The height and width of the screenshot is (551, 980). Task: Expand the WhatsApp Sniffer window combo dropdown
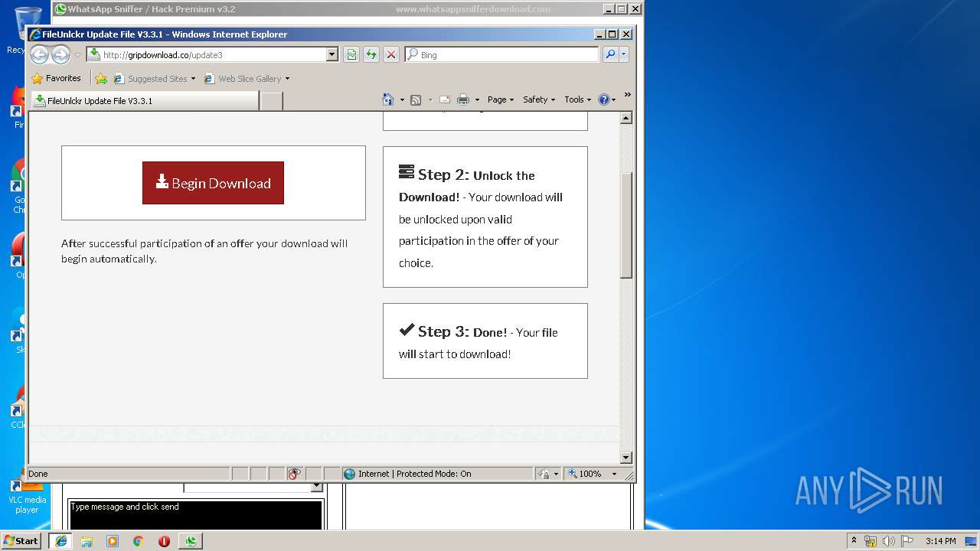(x=316, y=487)
